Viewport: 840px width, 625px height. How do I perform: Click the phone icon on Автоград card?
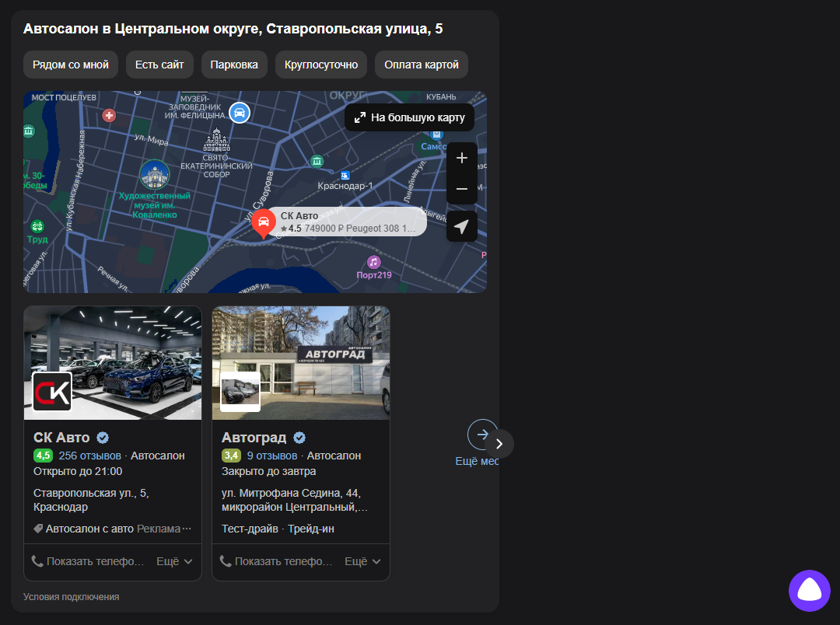[226, 560]
